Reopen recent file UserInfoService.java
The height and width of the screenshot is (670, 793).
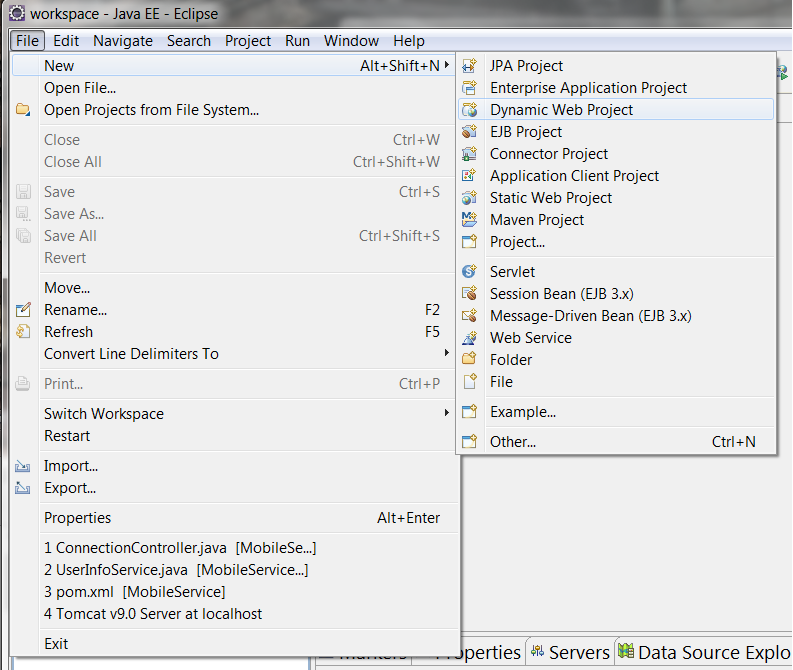(x=234, y=570)
